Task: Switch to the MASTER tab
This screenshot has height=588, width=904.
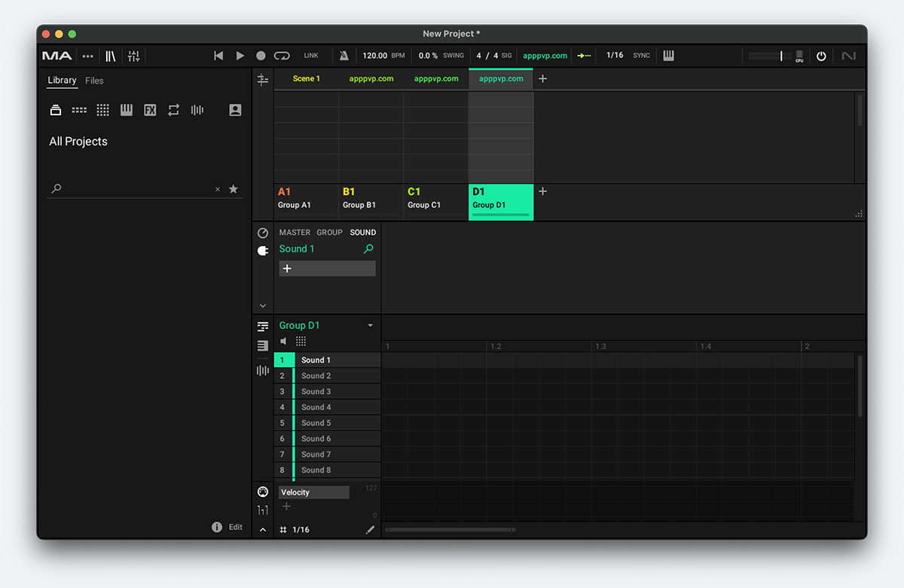Action: pyautogui.click(x=295, y=233)
